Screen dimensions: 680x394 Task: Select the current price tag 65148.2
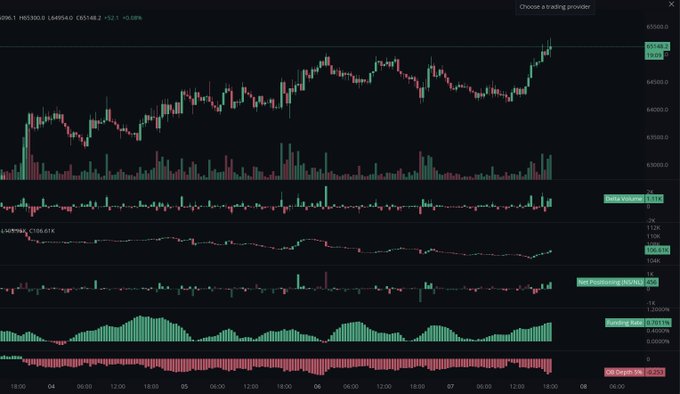[x=657, y=46]
